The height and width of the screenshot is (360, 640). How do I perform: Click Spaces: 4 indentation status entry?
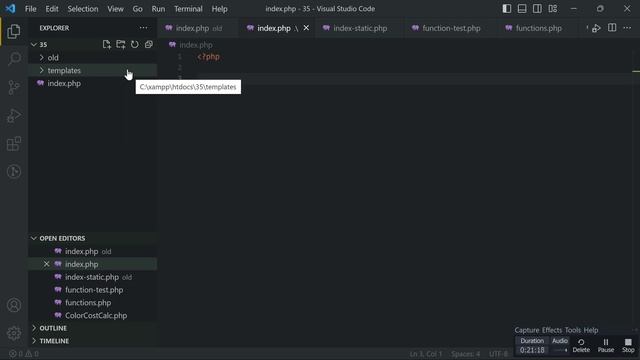click(x=465, y=354)
